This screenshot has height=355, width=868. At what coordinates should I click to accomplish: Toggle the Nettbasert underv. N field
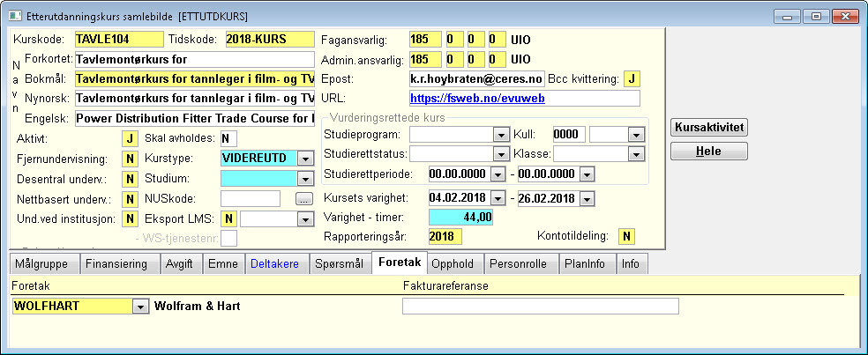[130, 199]
